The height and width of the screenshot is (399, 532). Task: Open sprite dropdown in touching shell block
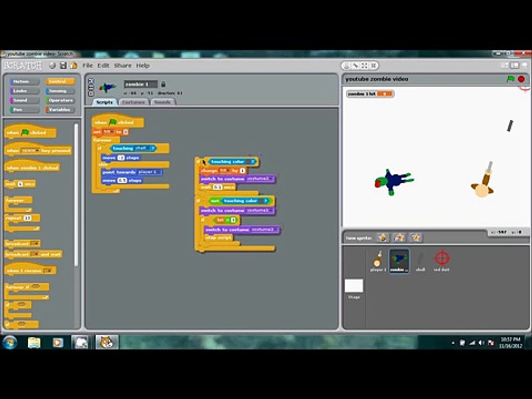(x=142, y=149)
